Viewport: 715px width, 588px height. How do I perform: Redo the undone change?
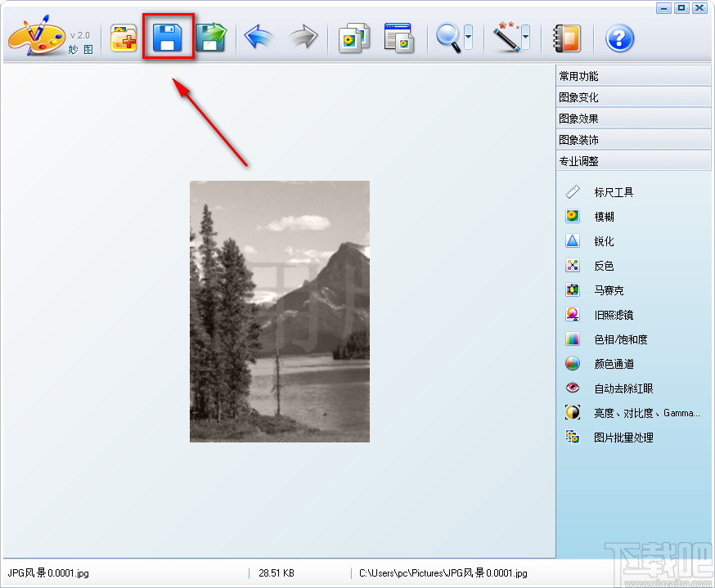point(302,37)
